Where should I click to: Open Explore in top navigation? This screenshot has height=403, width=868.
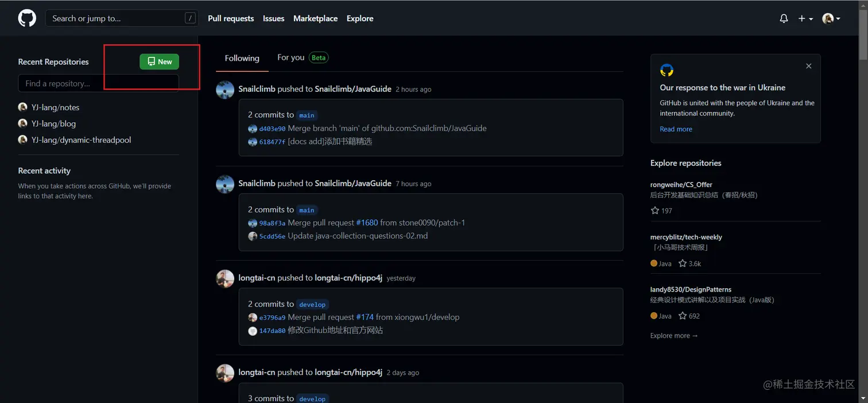click(360, 18)
